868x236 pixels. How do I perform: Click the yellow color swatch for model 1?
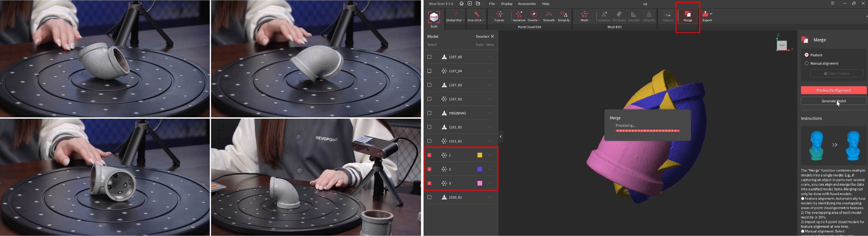click(479, 155)
